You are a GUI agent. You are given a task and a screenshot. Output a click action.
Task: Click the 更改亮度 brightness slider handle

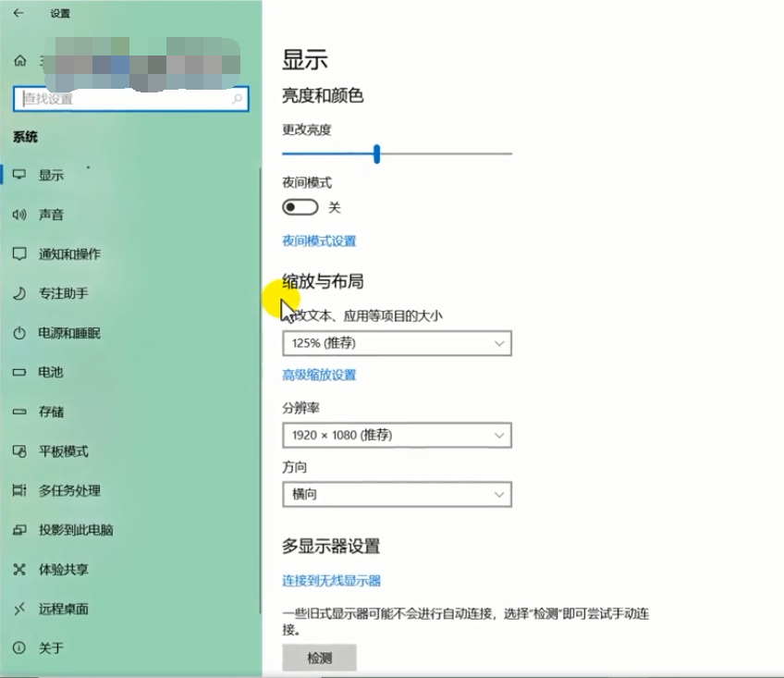377,154
